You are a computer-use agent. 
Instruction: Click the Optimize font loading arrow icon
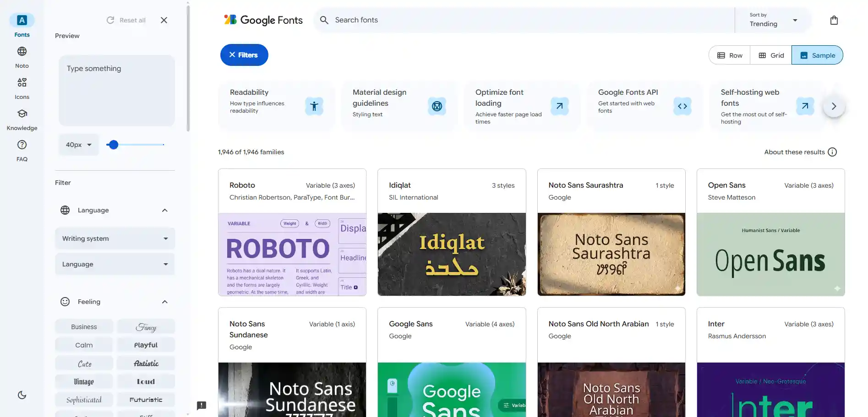560,106
